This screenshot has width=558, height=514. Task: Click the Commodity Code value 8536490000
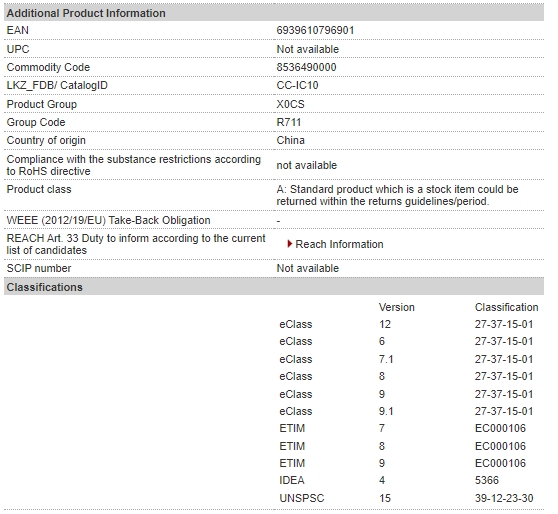(306, 67)
